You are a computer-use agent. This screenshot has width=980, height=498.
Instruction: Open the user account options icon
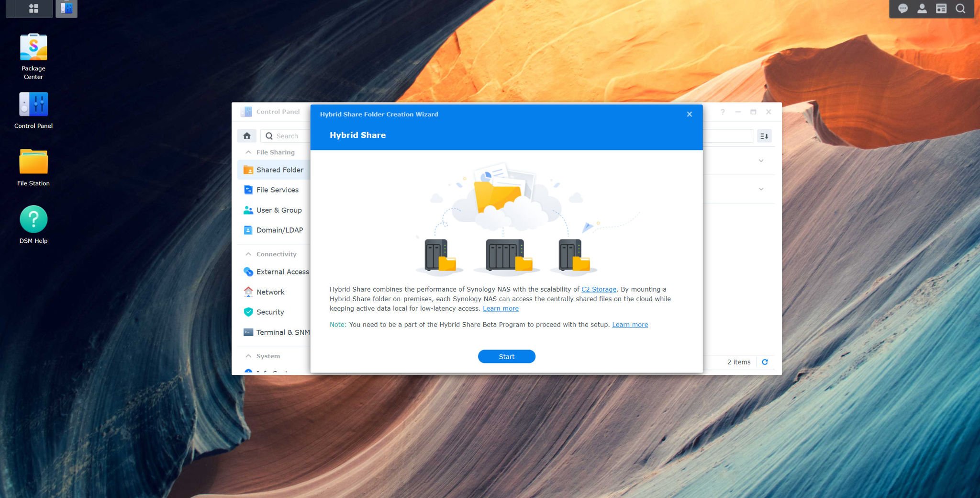(x=922, y=8)
